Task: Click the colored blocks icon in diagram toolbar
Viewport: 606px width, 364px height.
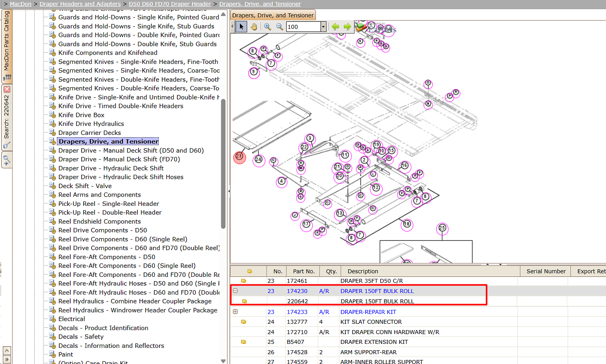Action: 360,27
